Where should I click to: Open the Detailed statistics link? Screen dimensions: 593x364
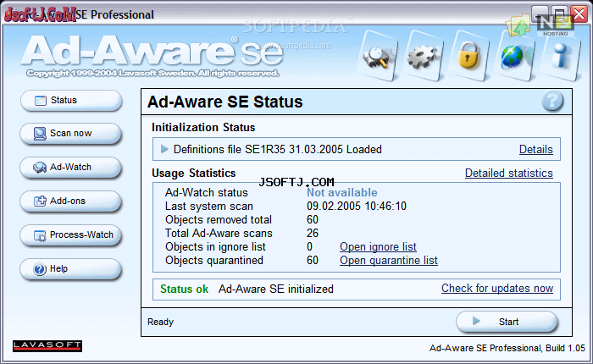(x=508, y=174)
